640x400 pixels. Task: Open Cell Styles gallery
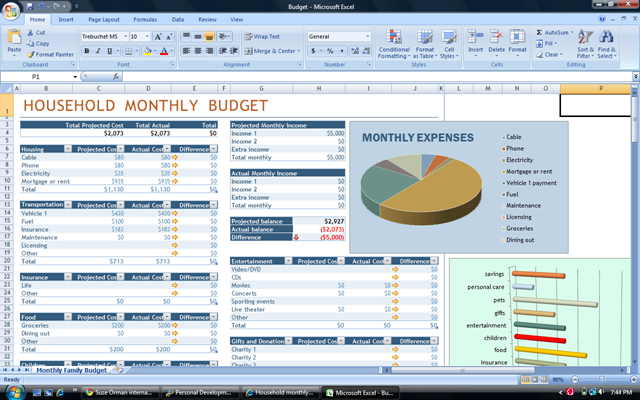click(449, 44)
